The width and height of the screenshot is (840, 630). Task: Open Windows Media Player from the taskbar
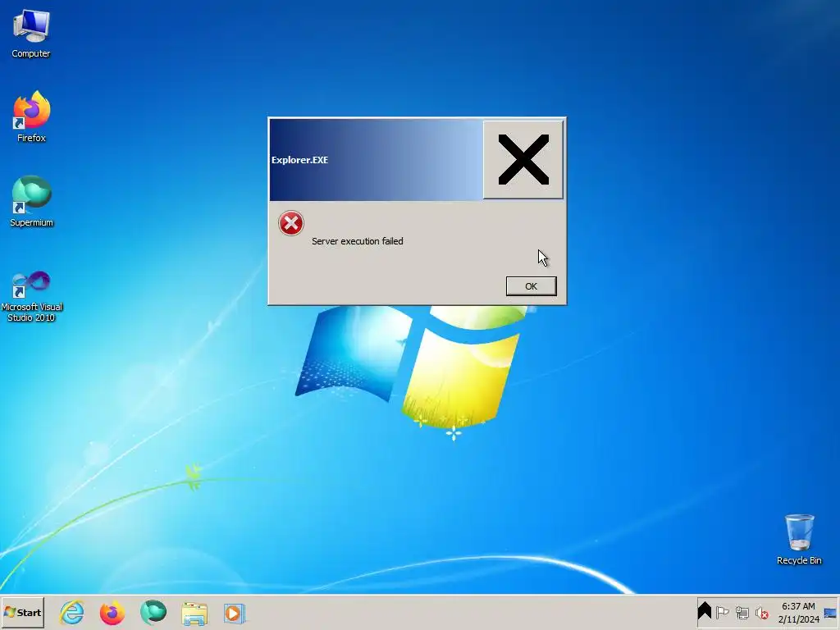pyautogui.click(x=234, y=613)
